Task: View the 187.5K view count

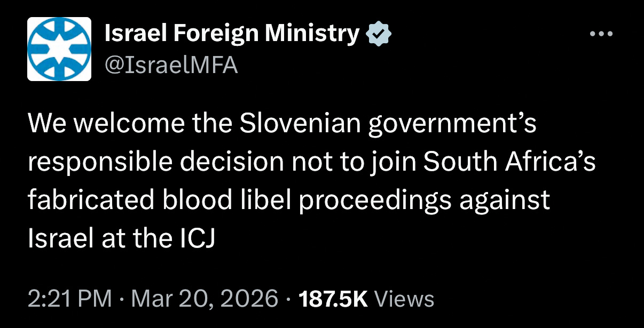Action: tap(333, 298)
